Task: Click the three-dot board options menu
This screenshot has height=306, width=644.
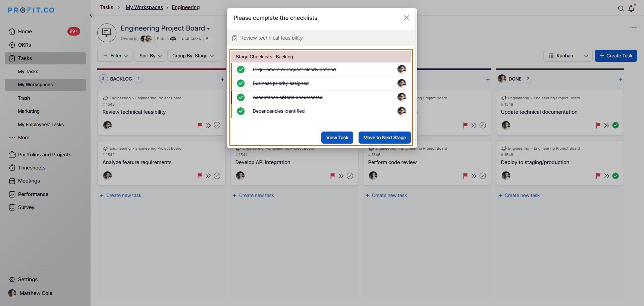Action: [x=634, y=28]
